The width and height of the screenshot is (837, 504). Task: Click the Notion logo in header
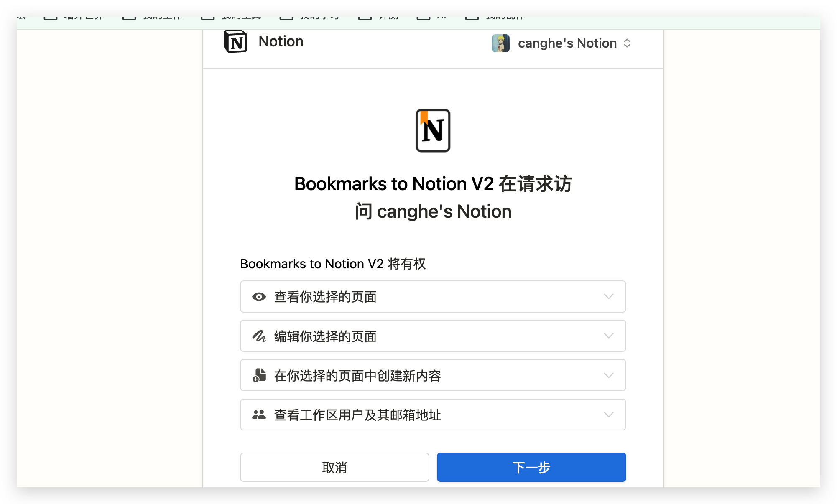[235, 42]
